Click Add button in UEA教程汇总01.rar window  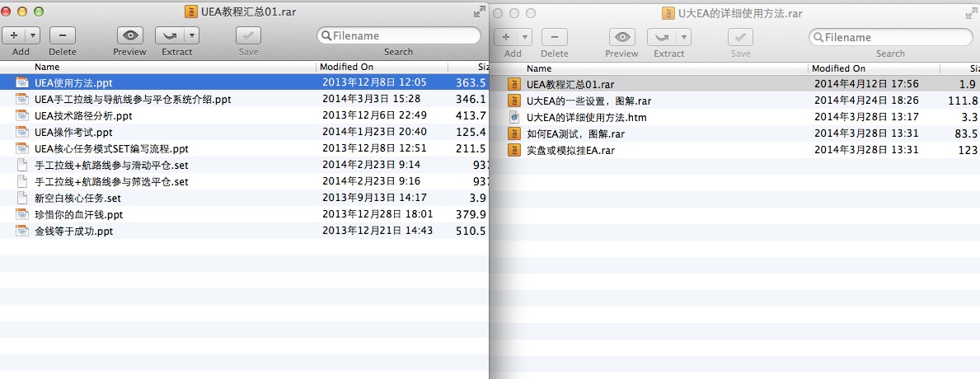coord(14,35)
